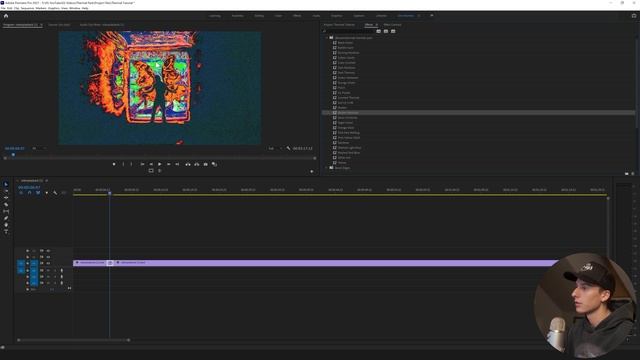Click the Home icon at top left
Image resolution: width=640 pixels, height=360 pixels.
(x=6, y=16)
